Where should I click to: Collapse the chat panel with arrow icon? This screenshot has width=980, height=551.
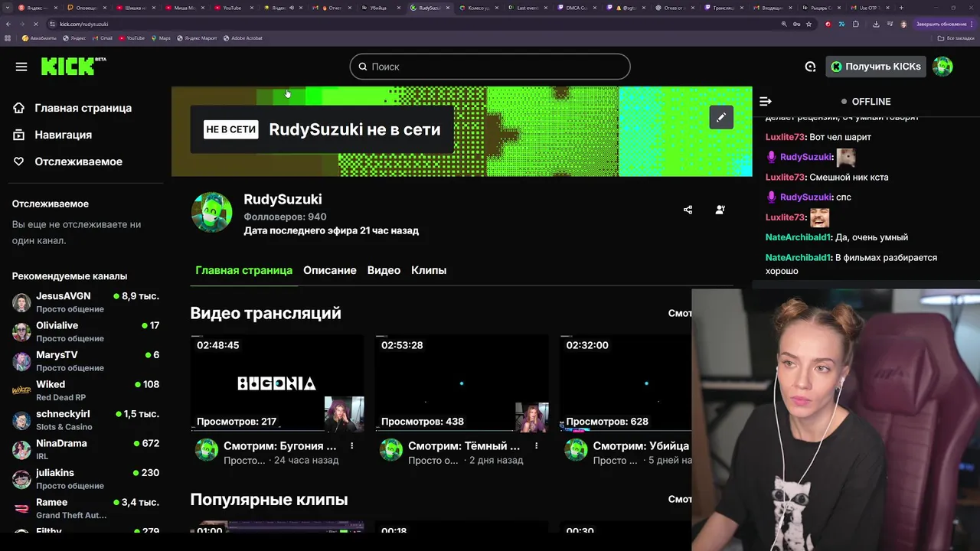coord(765,101)
